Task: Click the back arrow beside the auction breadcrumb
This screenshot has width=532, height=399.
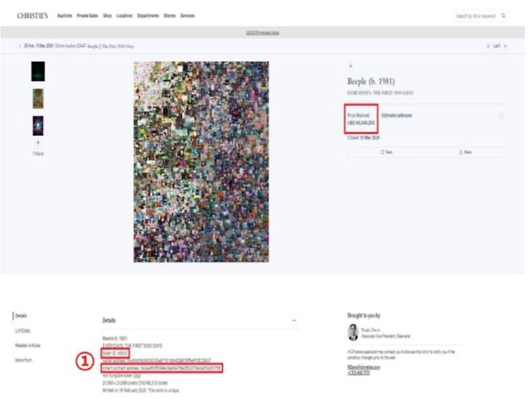Action: 19,46
